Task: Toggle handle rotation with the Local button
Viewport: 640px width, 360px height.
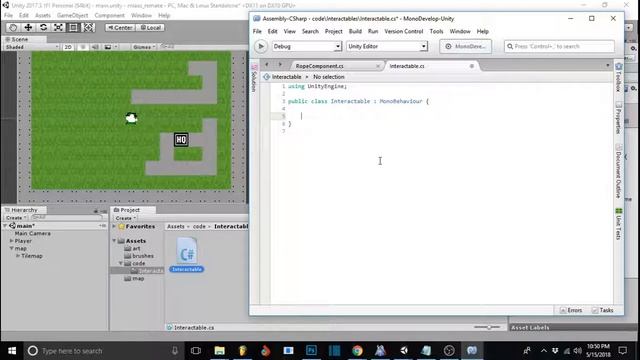Action: click(x=150, y=28)
